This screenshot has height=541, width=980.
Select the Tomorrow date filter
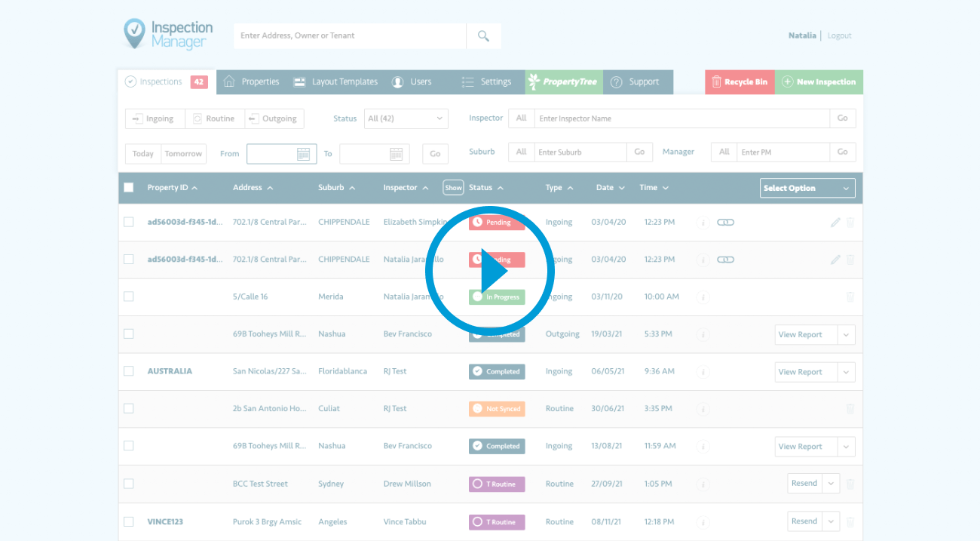pyautogui.click(x=184, y=154)
